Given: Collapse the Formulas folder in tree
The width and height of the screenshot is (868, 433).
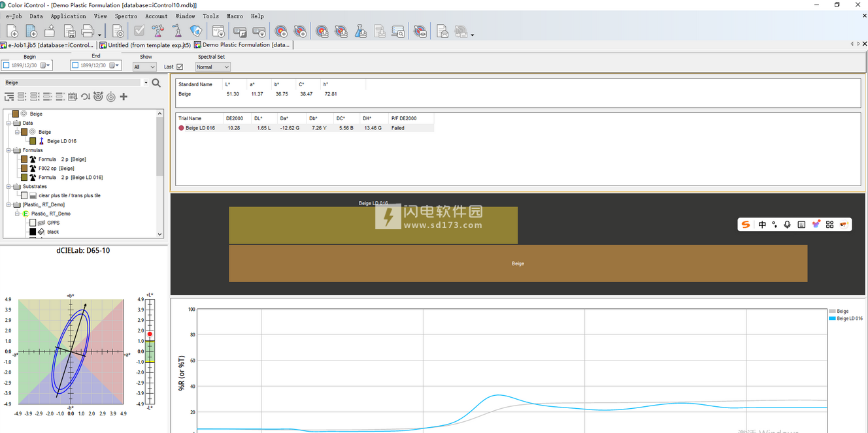Looking at the screenshot, I should (x=8, y=150).
